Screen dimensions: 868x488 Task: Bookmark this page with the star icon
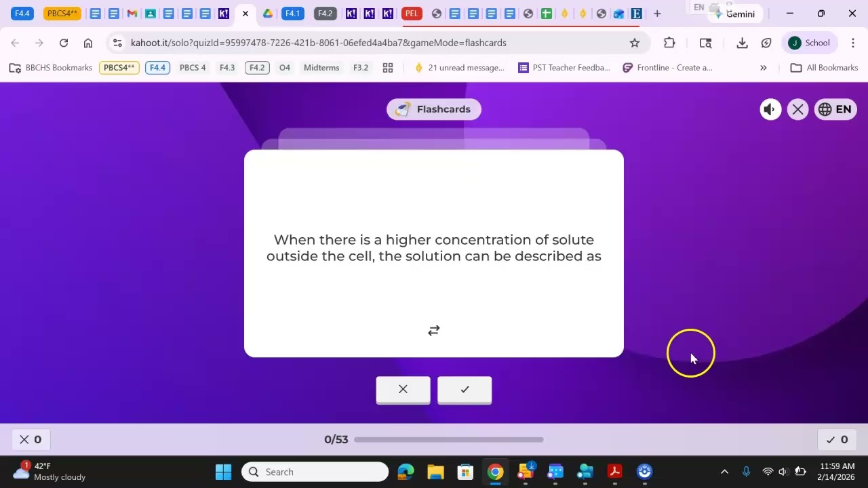[635, 43]
